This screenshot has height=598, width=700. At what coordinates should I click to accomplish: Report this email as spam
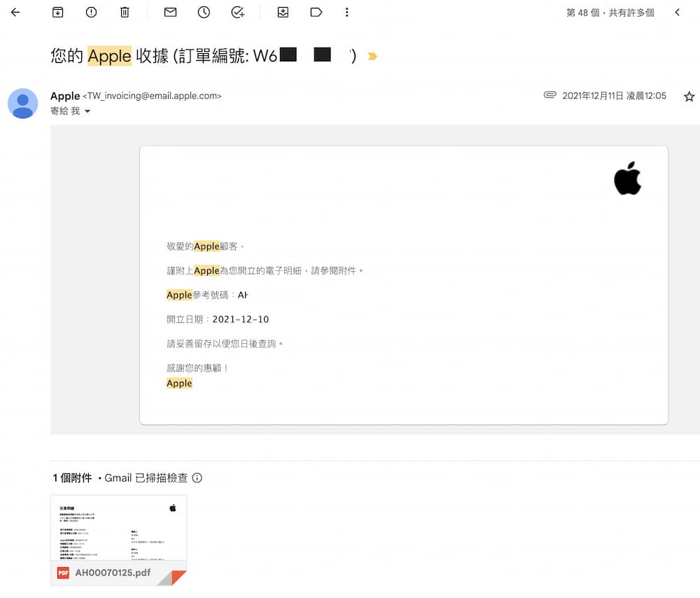click(x=91, y=13)
